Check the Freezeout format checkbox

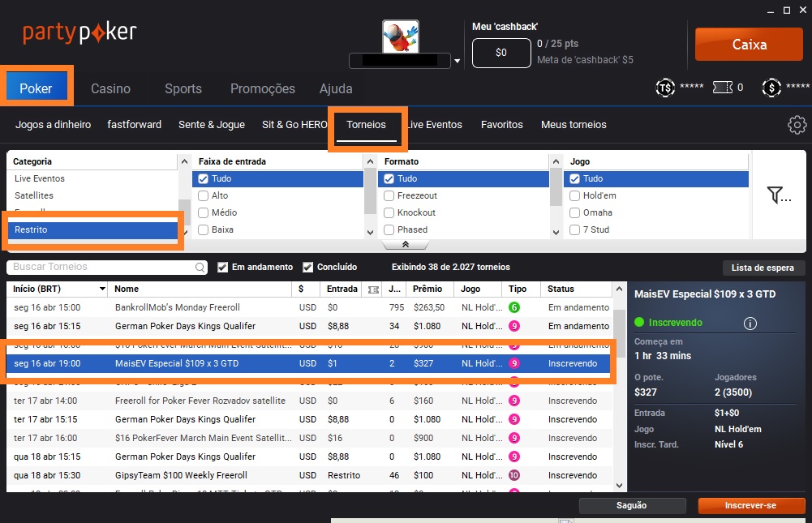(x=389, y=195)
